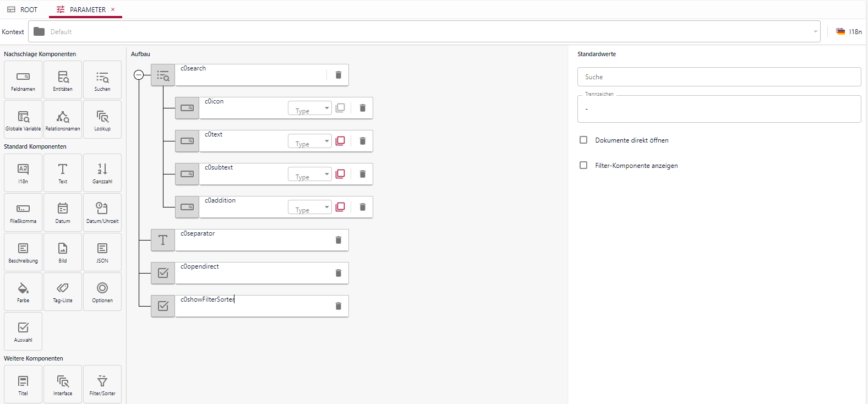868x404 pixels.
Task: Close the PARAMETER tab
Action: click(x=113, y=9)
